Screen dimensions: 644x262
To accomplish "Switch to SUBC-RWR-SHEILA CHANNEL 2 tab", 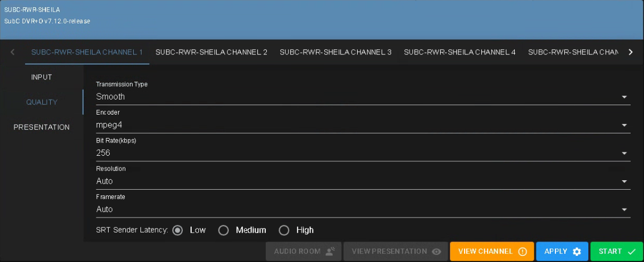I will click(211, 52).
